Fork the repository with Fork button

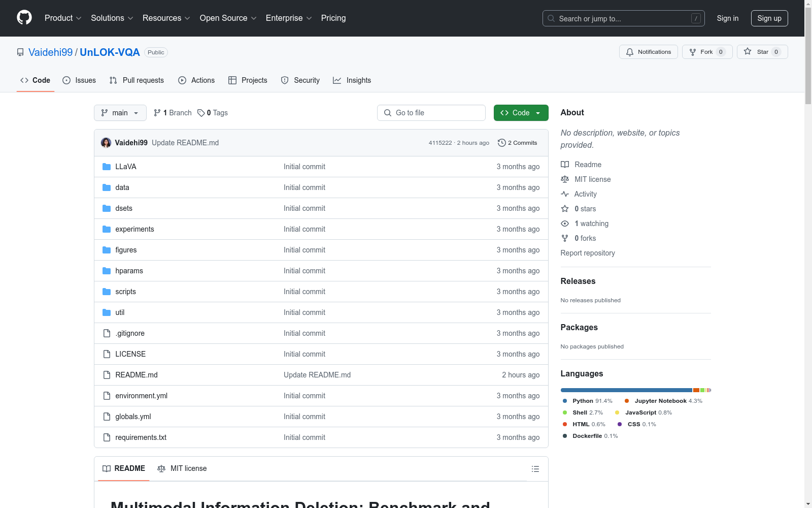(707, 52)
